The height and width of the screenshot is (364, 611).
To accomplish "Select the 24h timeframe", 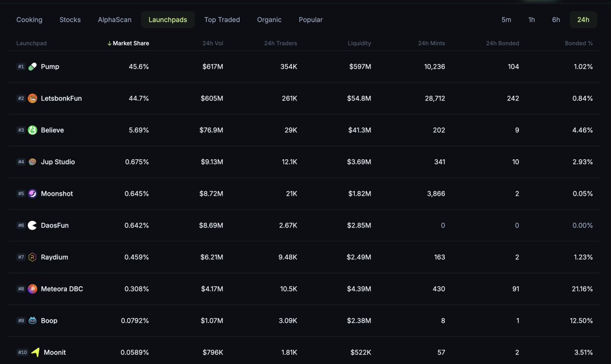I will [583, 20].
